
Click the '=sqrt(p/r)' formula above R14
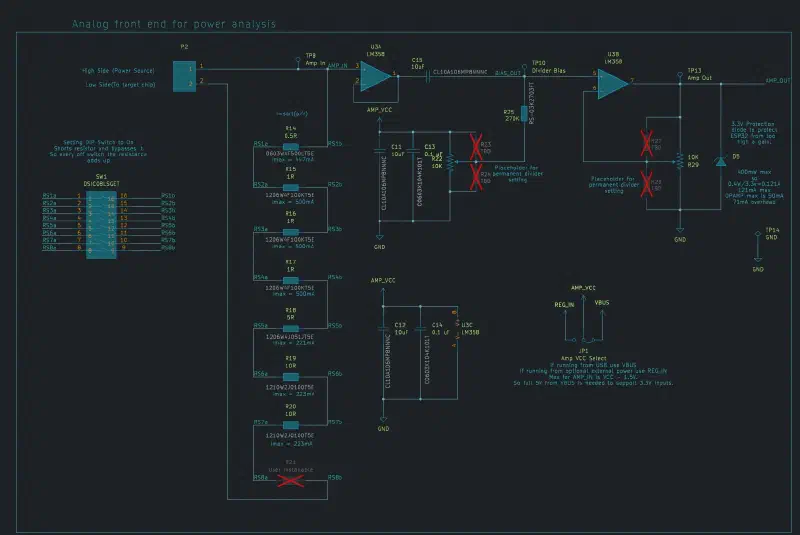[291, 114]
